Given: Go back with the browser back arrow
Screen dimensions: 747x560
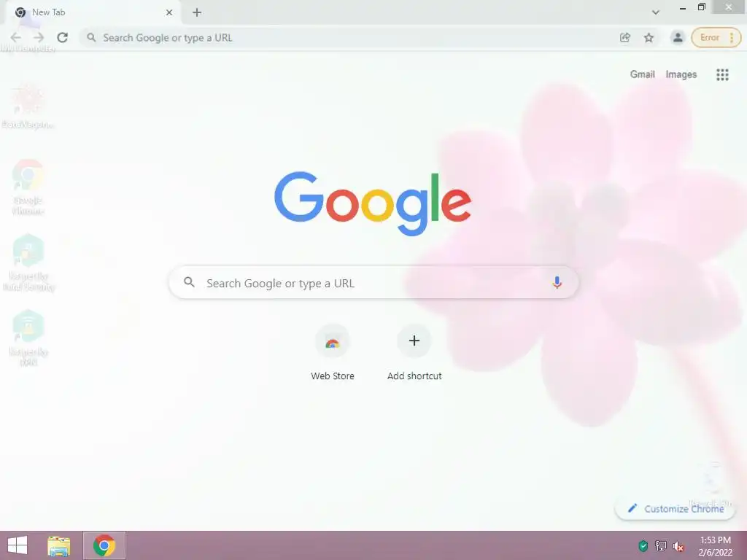Looking at the screenshot, I should pyautogui.click(x=16, y=38).
